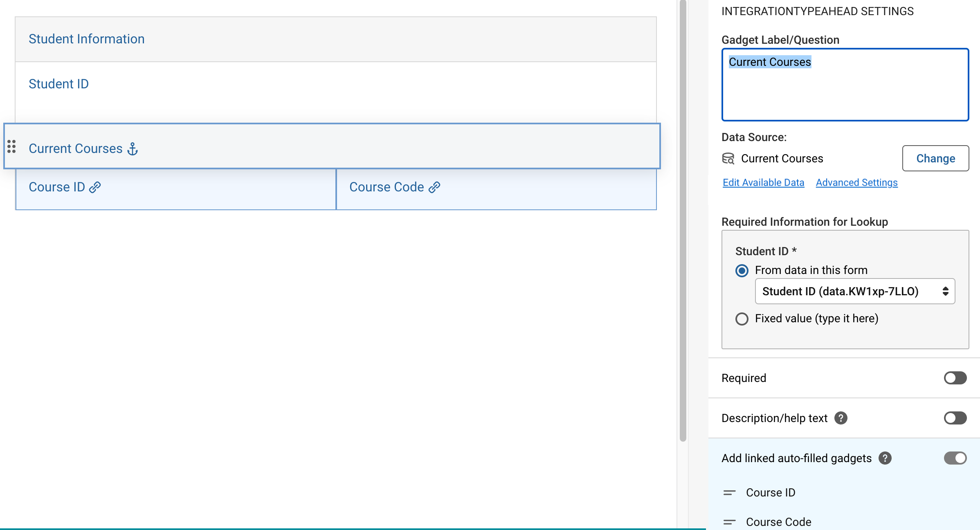This screenshot has width=980, height=530.
Task: Open the Description/help text help icon
Action: (842, 418)
